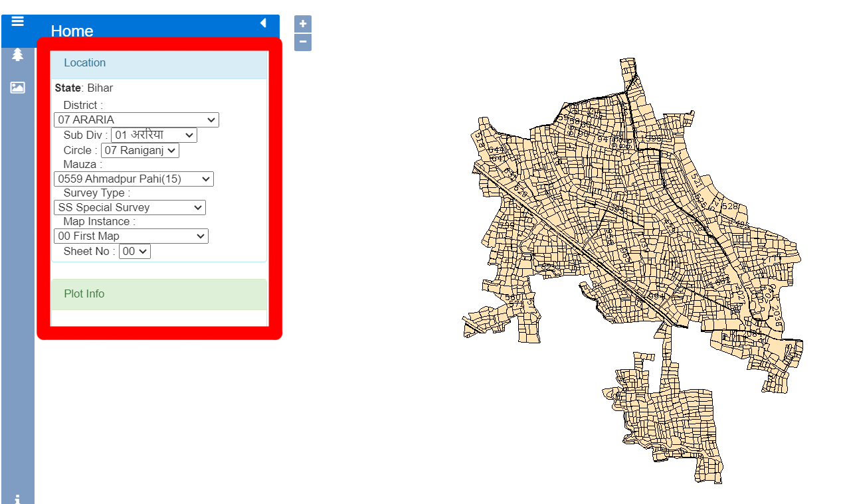Open the Survey Type dropdown

(x=130, y=208)
